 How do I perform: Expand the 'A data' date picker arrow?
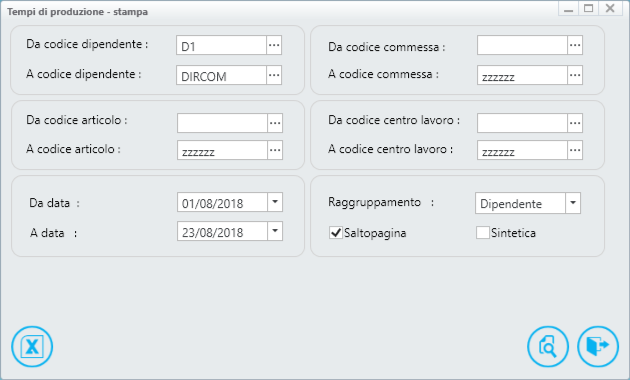click(275, 231)
